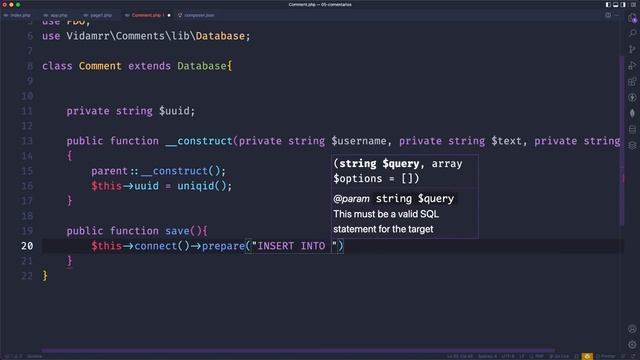
Task: Click the yellow highlighted status bar icon
Action: [x=587, y=356]
